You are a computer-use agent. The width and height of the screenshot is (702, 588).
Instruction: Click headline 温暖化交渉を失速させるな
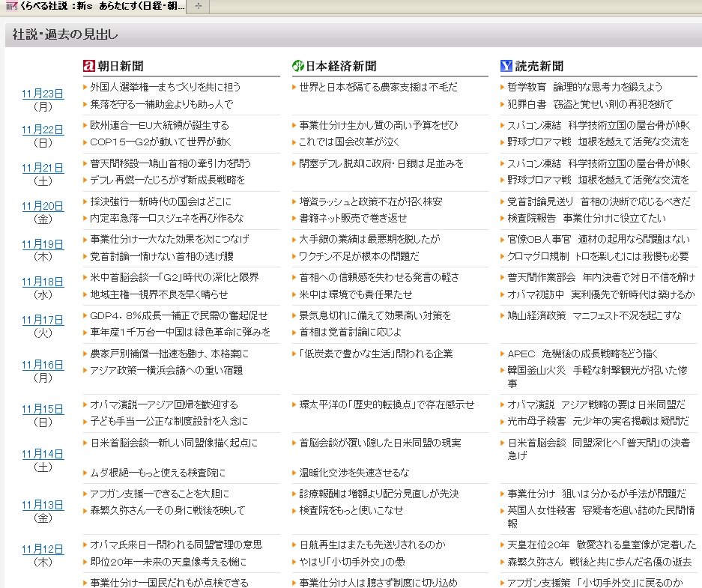354,473
